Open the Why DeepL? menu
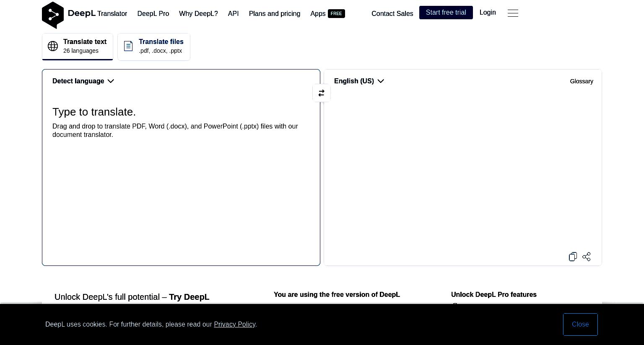Screen dimensions: 644x345 click(198, 13)
